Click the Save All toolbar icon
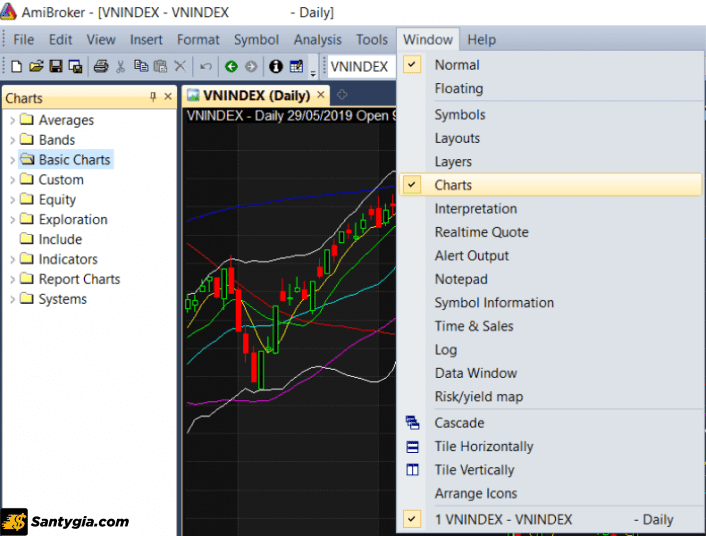706x536 pixels. pos(75,67)
